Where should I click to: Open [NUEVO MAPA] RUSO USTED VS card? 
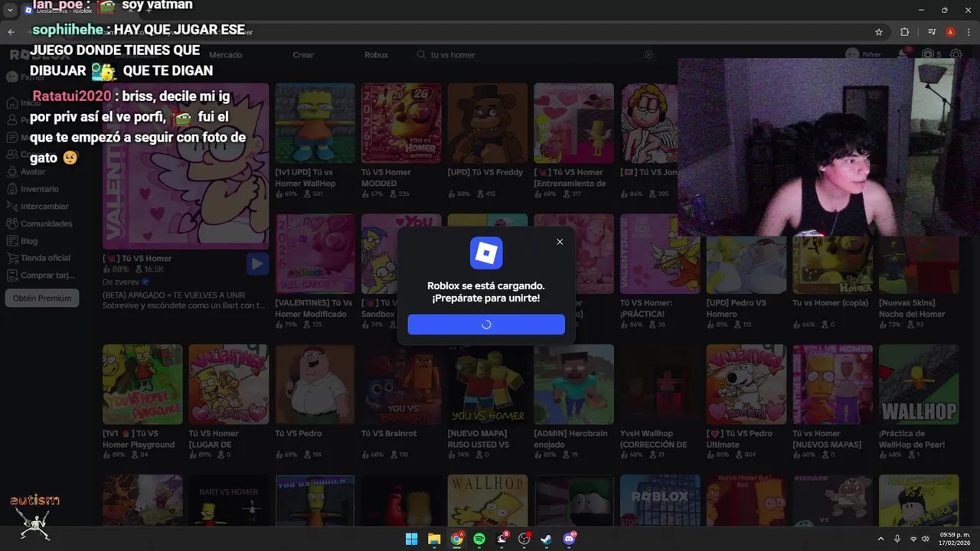click(x=487, y=402)
